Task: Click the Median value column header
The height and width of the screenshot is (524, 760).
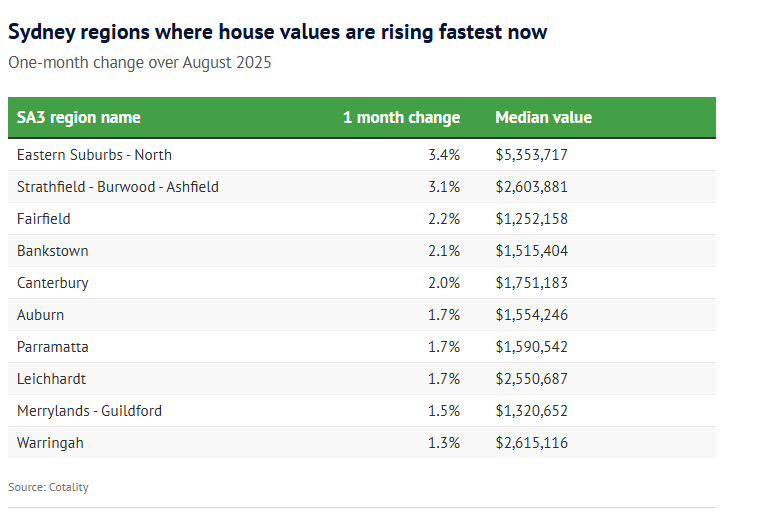Action: [x=543, y=118]
